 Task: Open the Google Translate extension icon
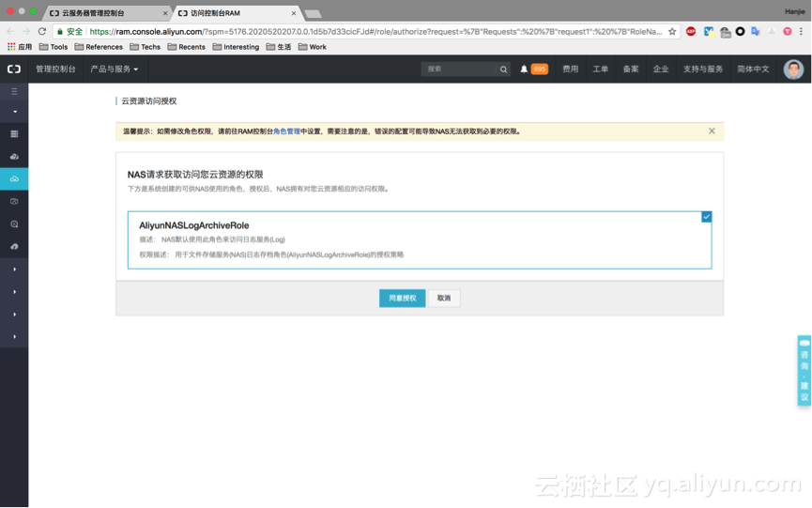point(756,32)
